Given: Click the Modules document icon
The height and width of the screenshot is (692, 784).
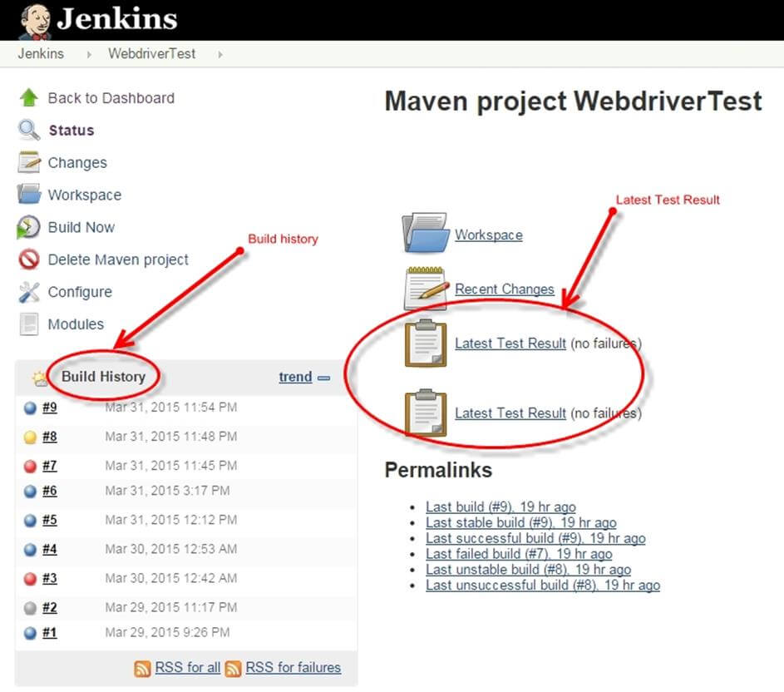Looking at the screenshot, I should click(29, 324).
